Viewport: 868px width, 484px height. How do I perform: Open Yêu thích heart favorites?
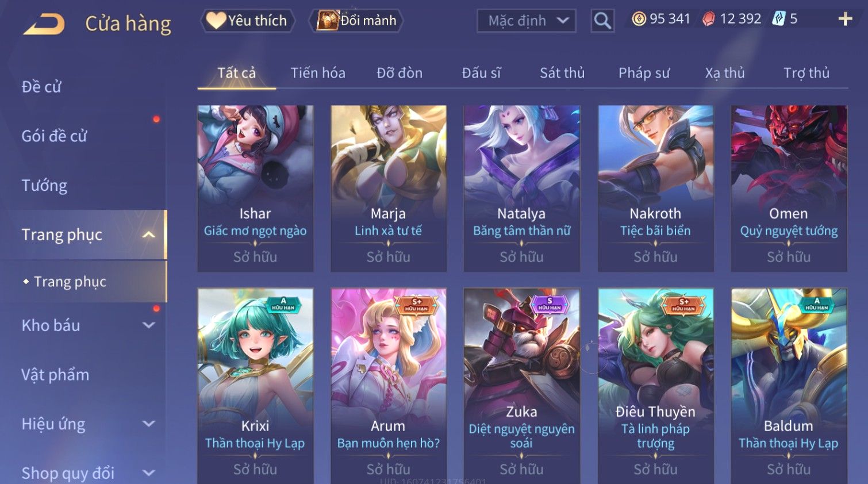[x=247, y=21]
